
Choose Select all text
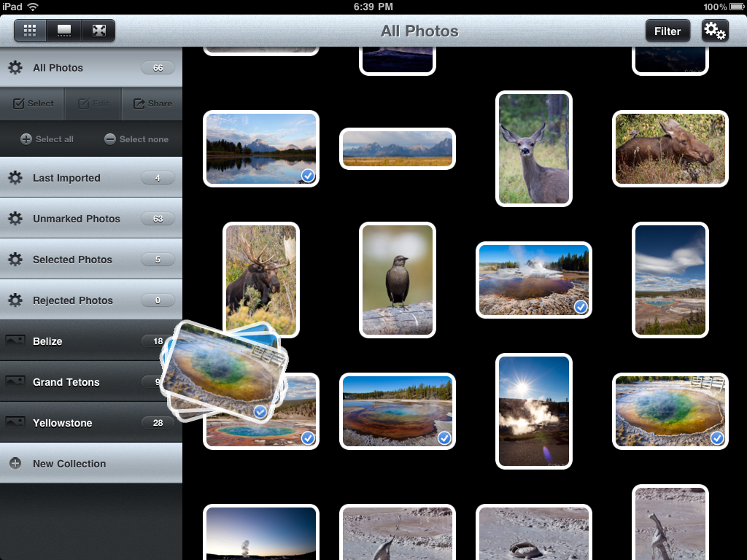54,139
